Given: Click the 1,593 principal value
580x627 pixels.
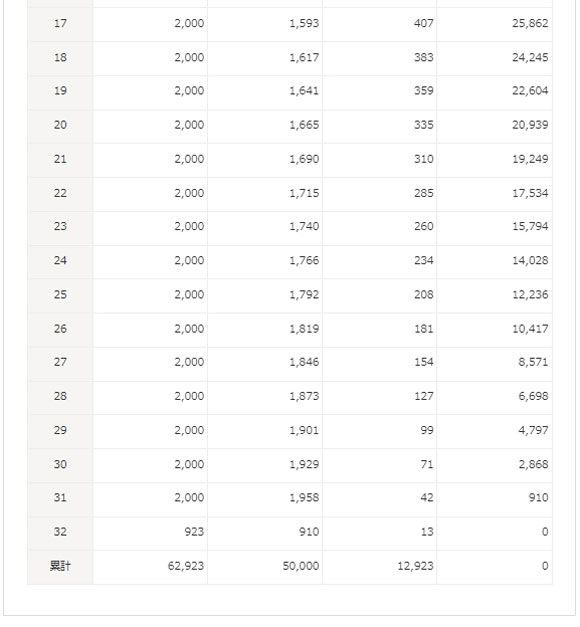Looking at the screenshot, I should click(x=304, y=24).
